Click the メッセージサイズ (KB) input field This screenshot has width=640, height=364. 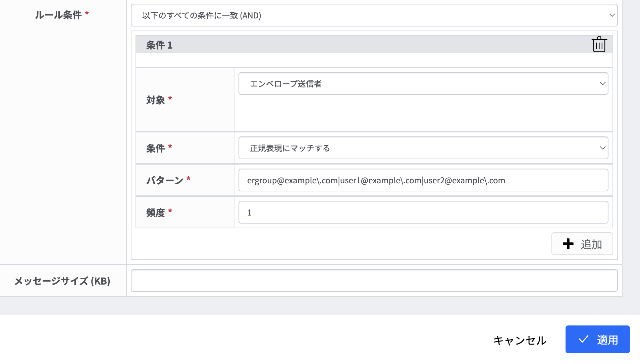click(x=374, y=281)
